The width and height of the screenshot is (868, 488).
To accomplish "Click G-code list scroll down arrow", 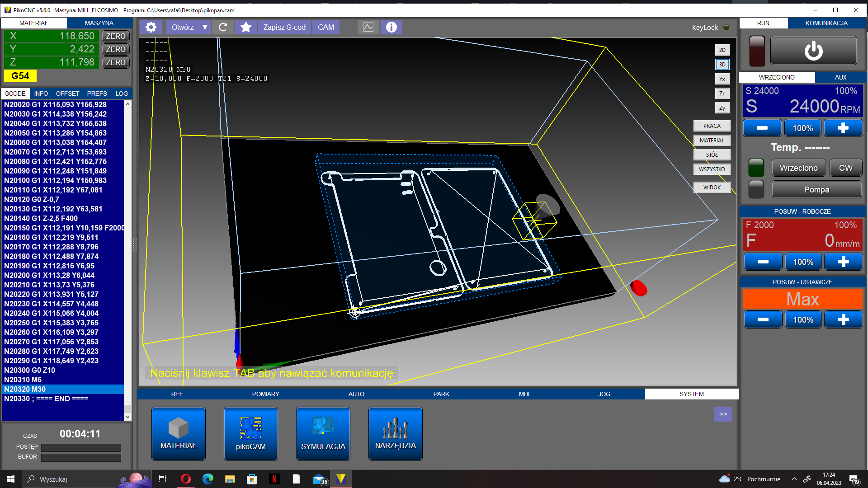I will click(x=127, y=417).
